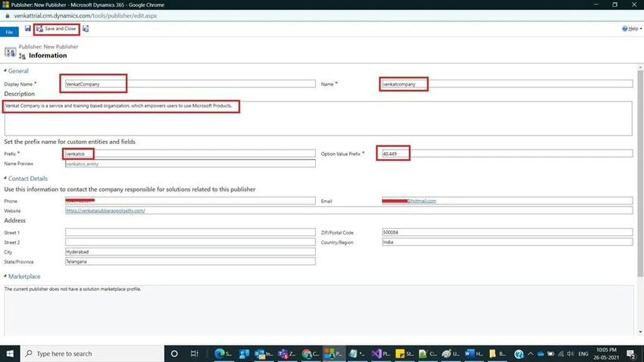This screenshot has width=644, height=362.
Task: Click the Country/Region field containing India
Action: [507, 242]
